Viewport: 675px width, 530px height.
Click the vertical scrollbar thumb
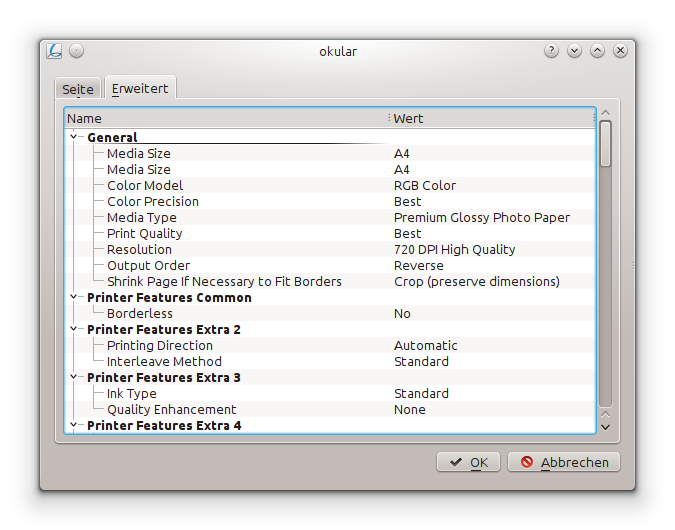(x=605, y=143)
